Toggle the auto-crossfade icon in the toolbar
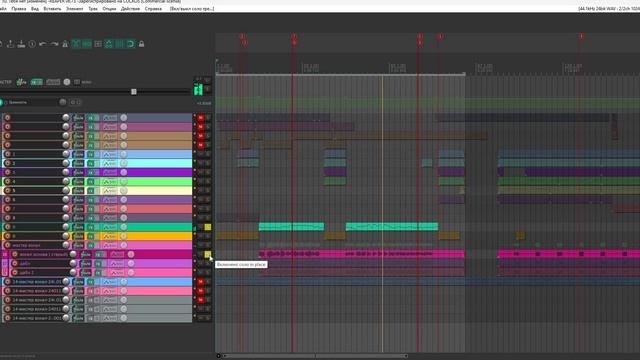This screenshot has width=640, height=360. tap(76, 44)
